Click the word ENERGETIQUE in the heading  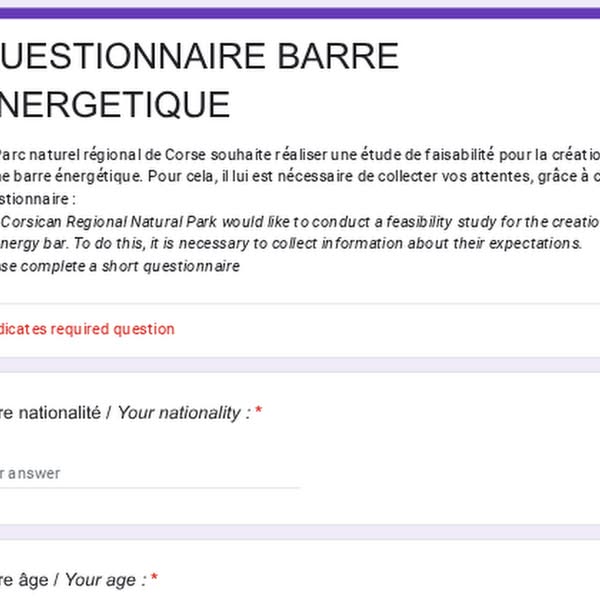[x=118, y=104]
